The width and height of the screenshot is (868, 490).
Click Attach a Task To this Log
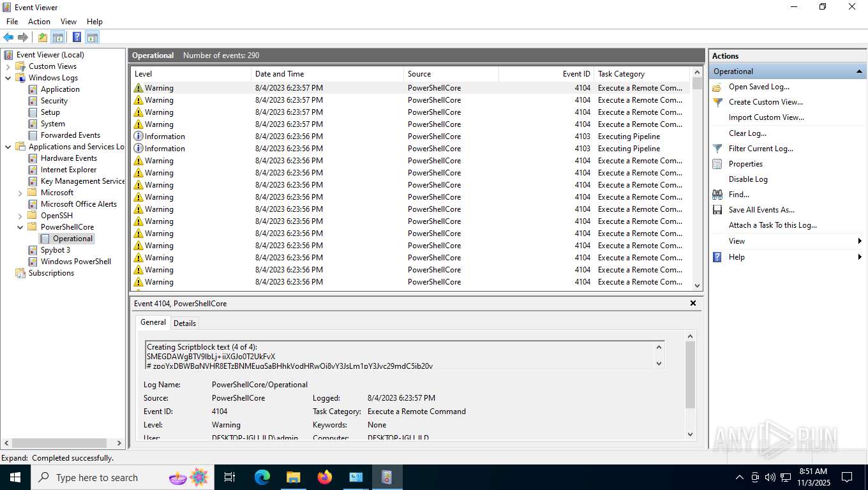tap(772, 225)
